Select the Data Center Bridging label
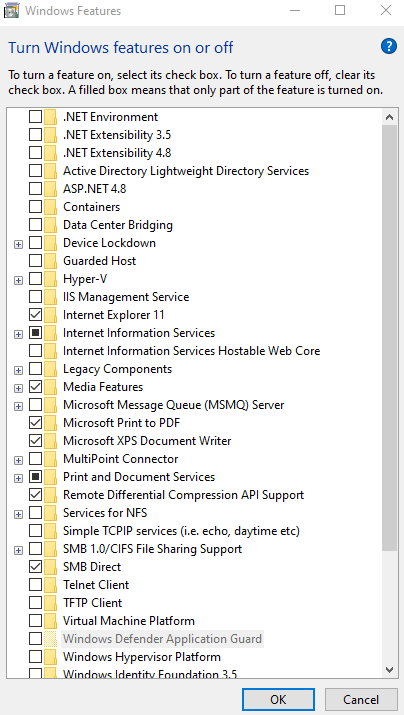The height and width of the screenshot is (715, 404). pos(118,225)
